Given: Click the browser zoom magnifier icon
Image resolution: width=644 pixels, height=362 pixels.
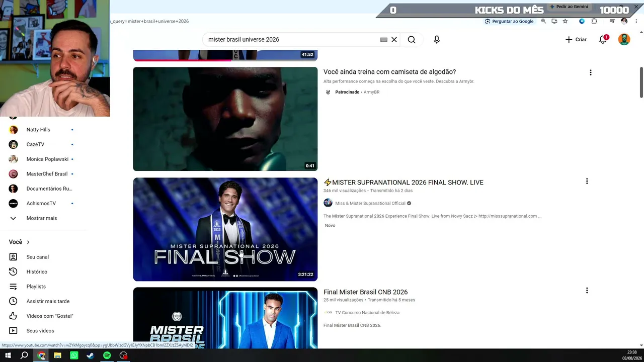Looking at the screenshot, I should (x=544, y=21).
